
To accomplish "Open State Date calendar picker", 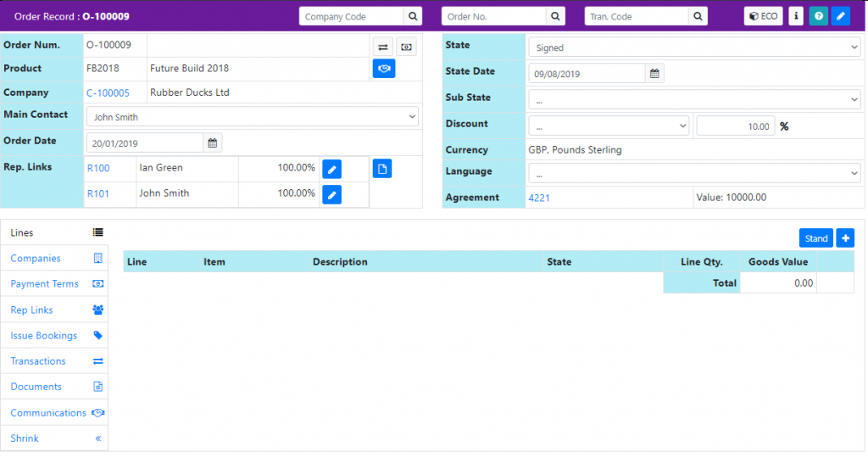I will click(x=654, y=74).
